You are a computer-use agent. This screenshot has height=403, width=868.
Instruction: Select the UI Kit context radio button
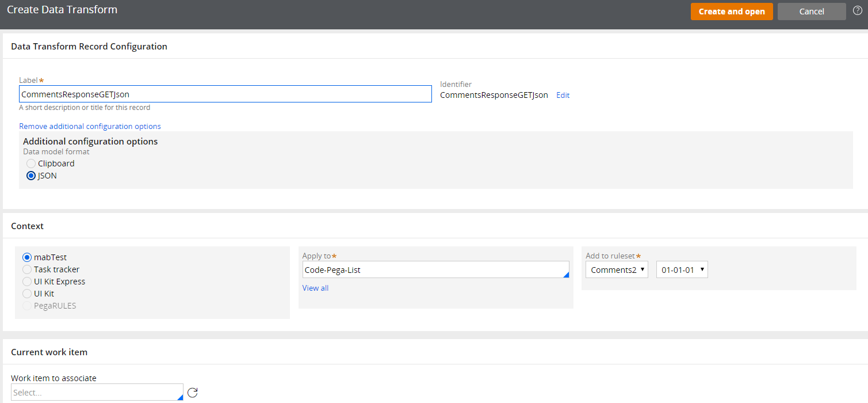(x=27, y=294)
